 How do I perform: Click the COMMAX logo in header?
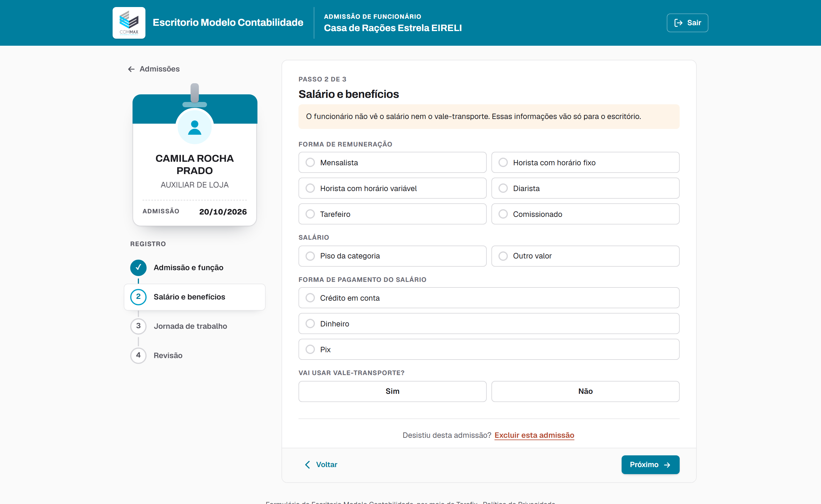(x=129, y=23)
